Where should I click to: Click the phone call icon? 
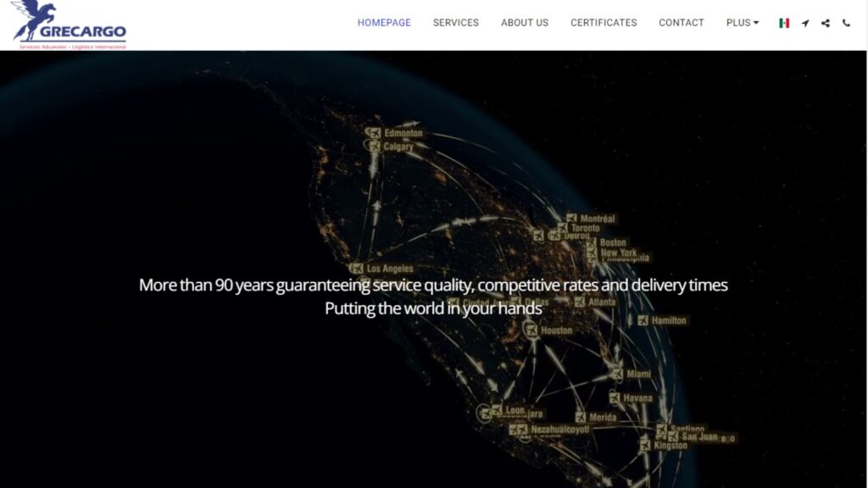(847, 23)
